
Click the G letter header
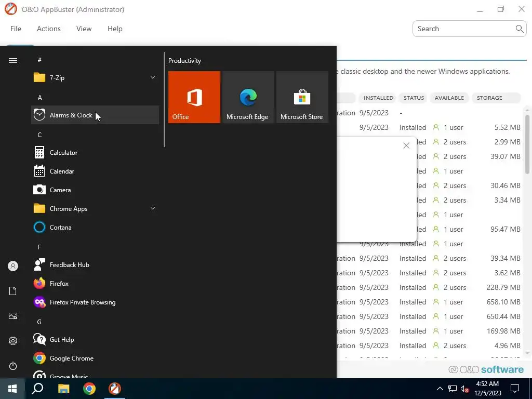click(x=39, y=322)
